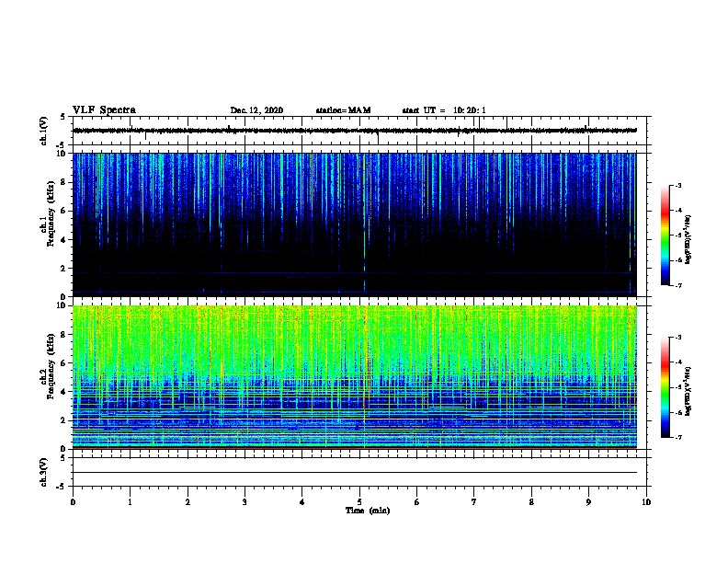Screen dimensions: 728x563
Task: Click the ch.1 waveform trace panel
Action: 359,131
